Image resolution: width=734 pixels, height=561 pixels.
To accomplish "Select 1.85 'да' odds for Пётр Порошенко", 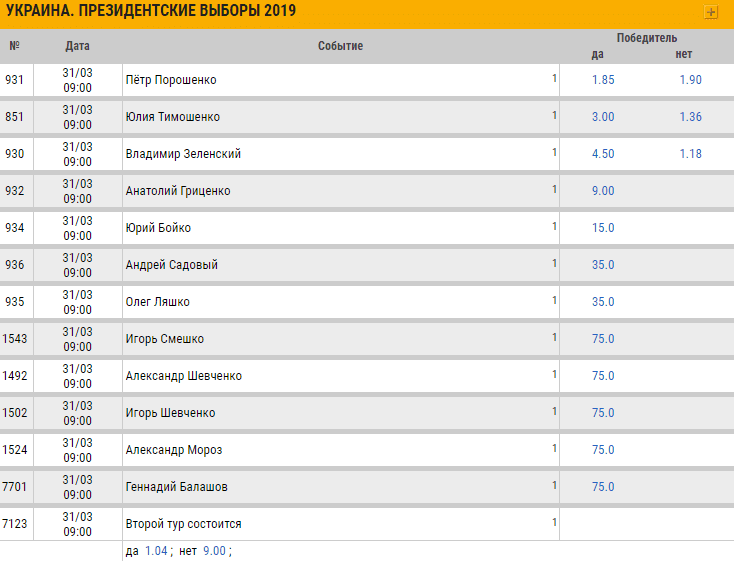I will [603, 80].
